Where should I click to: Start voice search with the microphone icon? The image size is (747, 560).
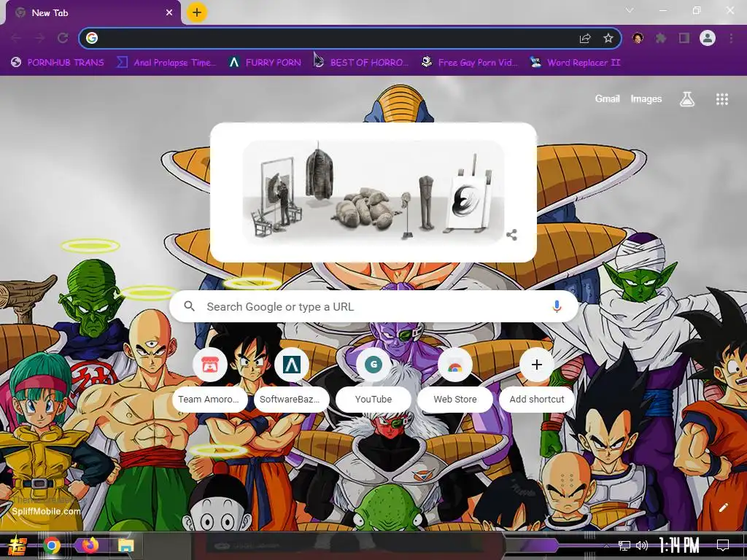coord(557,307)
